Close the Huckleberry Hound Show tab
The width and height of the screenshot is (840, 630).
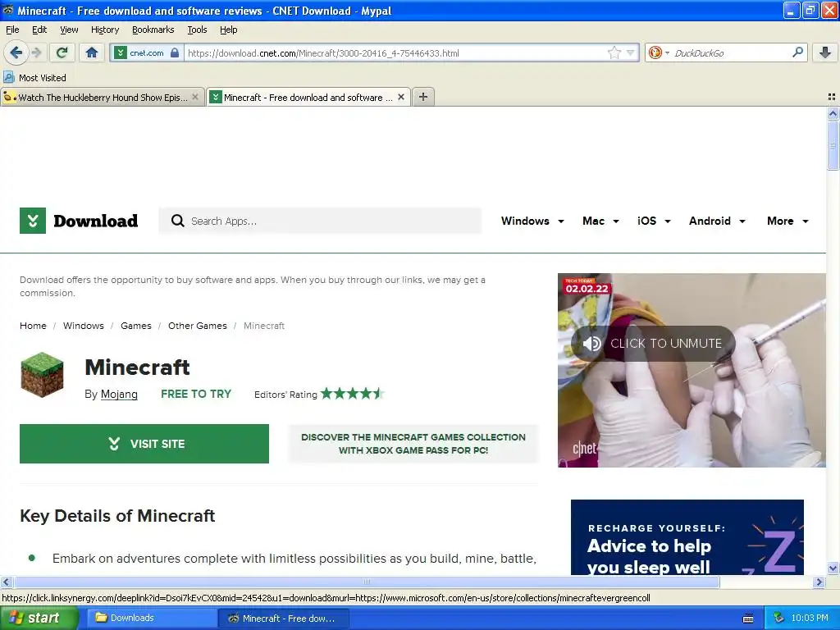[x=195, y=97]
